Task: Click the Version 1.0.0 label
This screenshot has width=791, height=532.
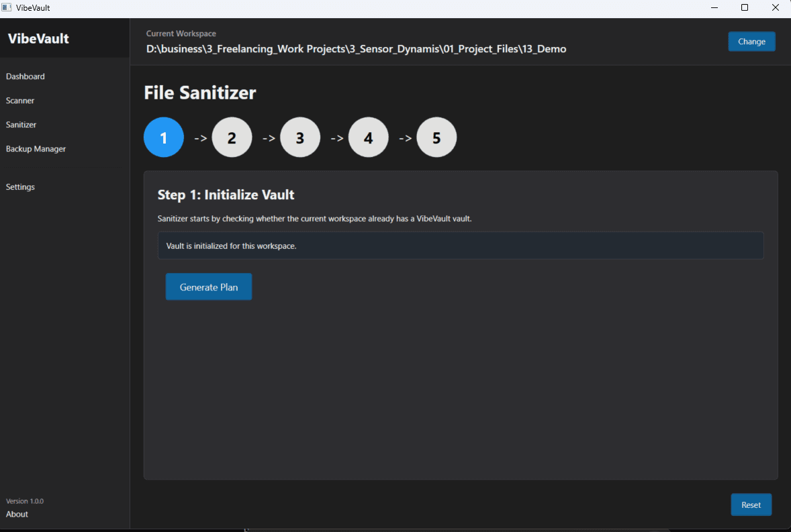Action: [x=25, y=500]
